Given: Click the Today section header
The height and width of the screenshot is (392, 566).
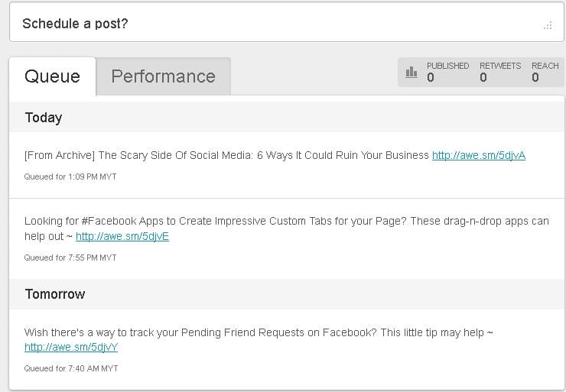Looking at the screenshot, I should [x=44, y=118].
